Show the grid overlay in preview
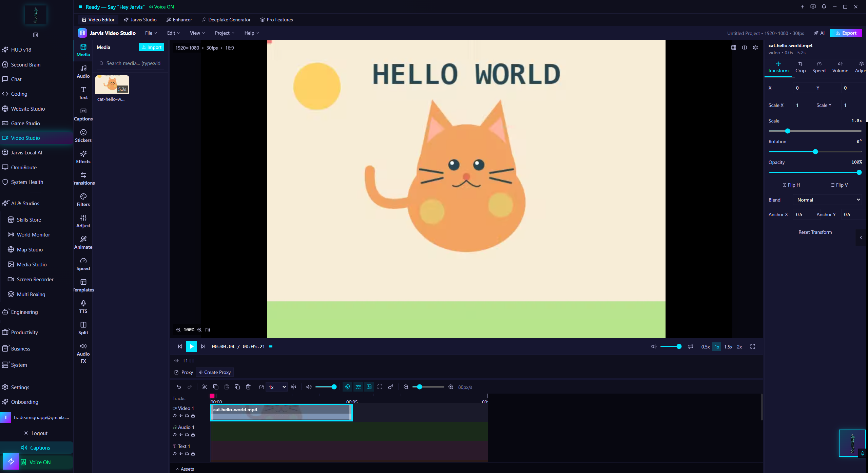Image resolution: width=868 pixels, height=473 pixels. (x=734, y=48)
